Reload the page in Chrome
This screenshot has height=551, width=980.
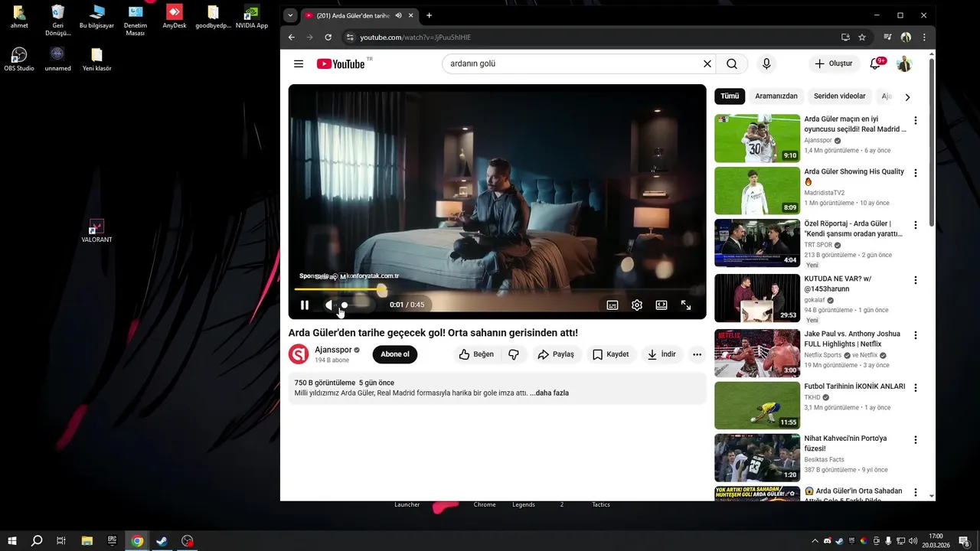[328, 37]
